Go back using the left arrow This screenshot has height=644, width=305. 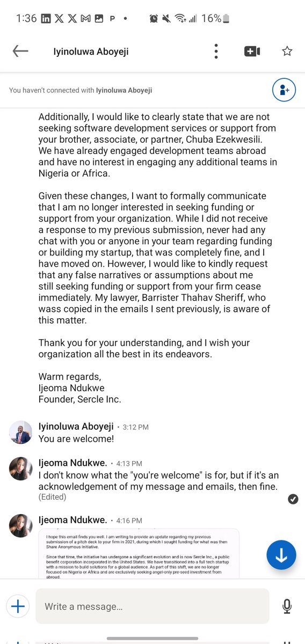tap(20, 51)
